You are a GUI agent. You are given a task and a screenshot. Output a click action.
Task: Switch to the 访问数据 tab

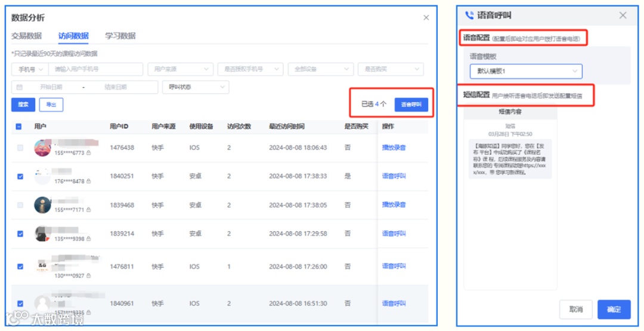tap(73, 36)
